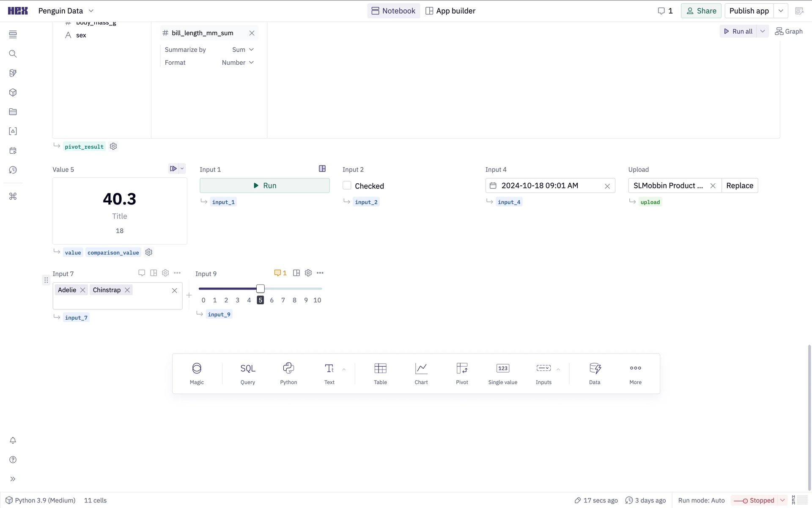
Task: Set Input 9 slider to value 8
Action: tap(294, 300)
